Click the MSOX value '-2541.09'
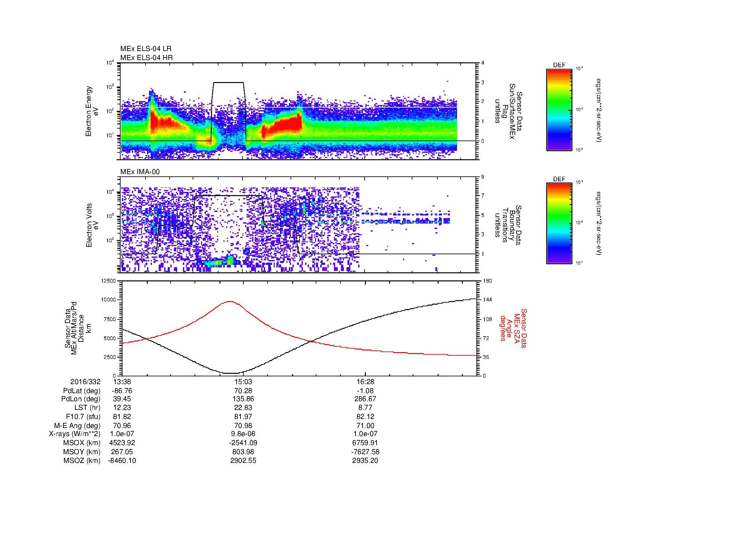 pyautogui.click(x=243, y=443)
